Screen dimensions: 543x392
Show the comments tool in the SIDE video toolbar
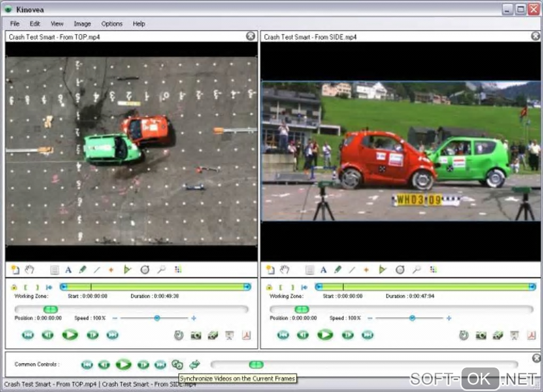click(x=310, y=269)
